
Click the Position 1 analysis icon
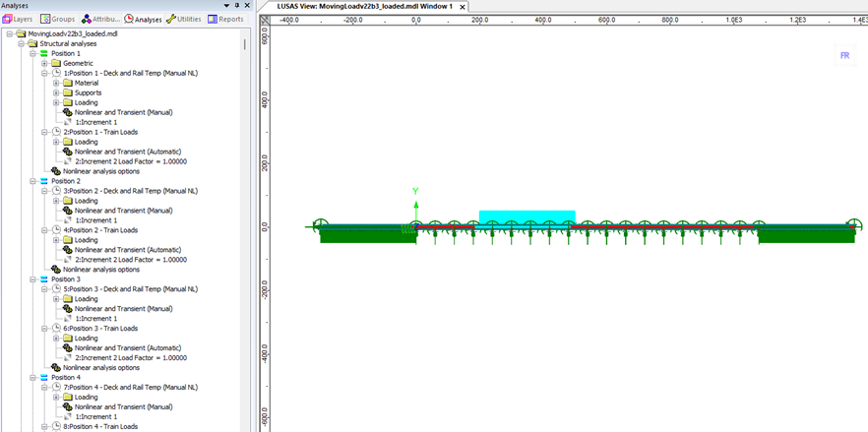pyautogui.click(x=44, y=53)
